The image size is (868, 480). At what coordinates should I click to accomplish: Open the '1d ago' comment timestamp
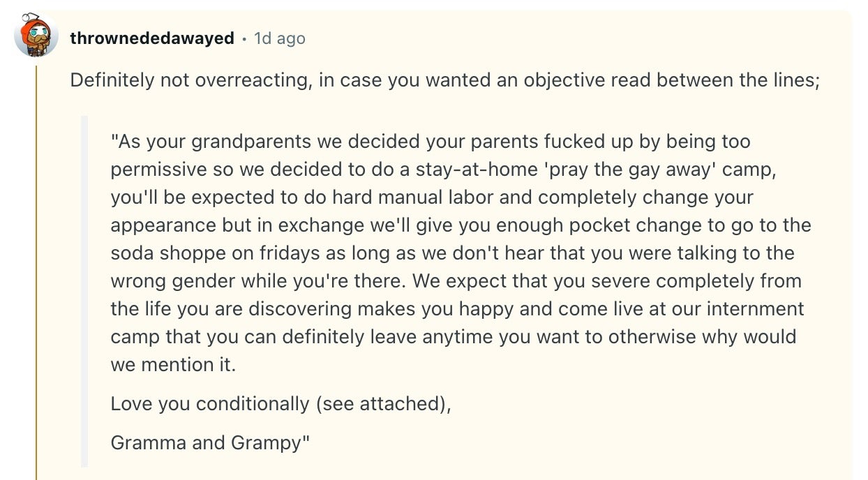280,38
